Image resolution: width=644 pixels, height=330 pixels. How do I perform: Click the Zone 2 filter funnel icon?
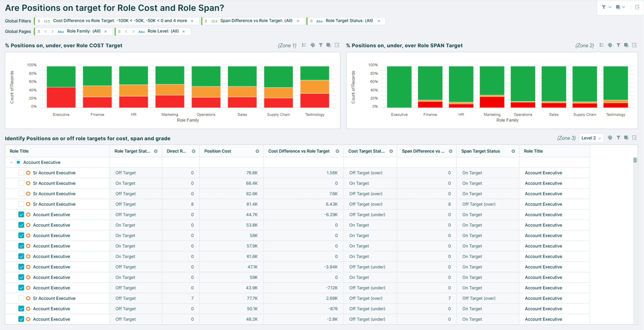click(x=618, y=45)
